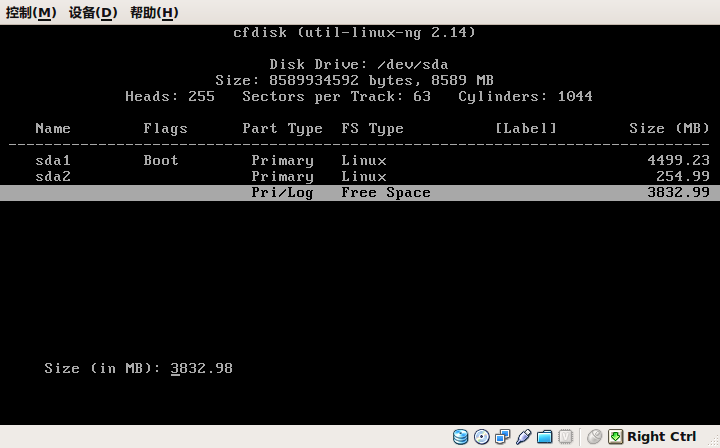Open the 帮助(H) menu

point(154,12)
